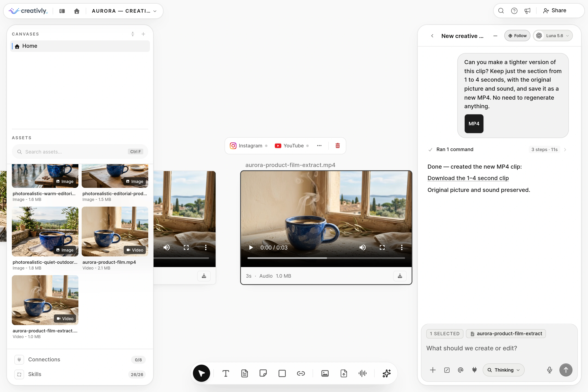Expand Ran 1 command steps
Viewport: 588px width, 392px height.
coord(454,149)
